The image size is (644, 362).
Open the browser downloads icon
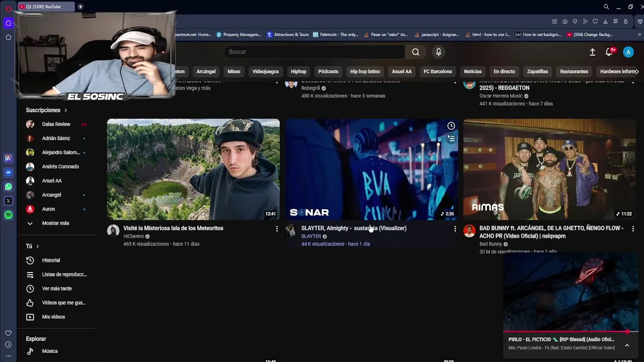pos(605,22)
